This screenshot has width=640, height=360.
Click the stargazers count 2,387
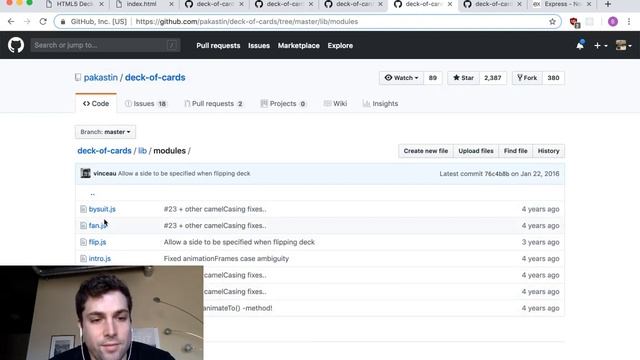(x=492, y=78)
